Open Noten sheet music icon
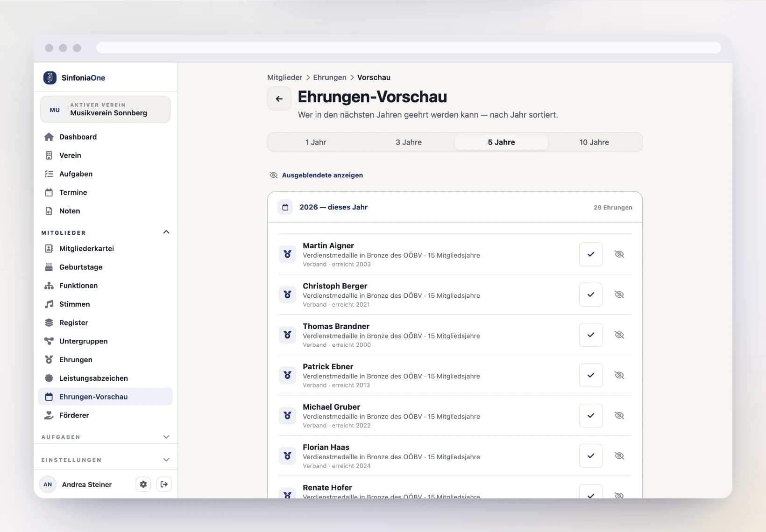 [49, 211]
